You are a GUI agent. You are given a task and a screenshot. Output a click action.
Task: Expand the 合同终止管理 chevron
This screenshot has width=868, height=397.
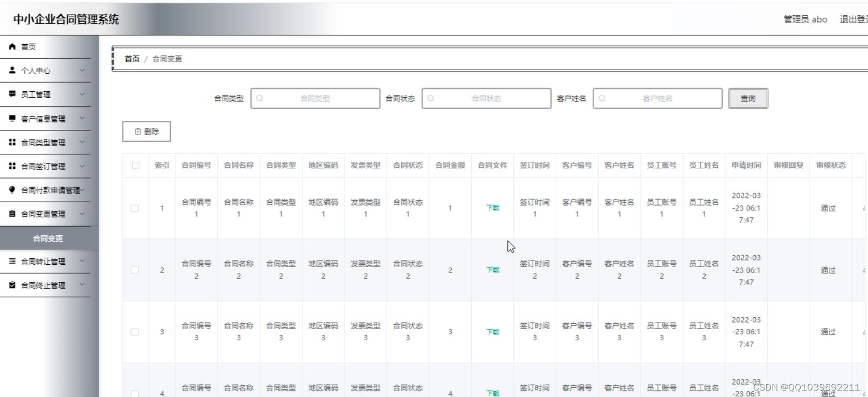[x=82, y=285]
